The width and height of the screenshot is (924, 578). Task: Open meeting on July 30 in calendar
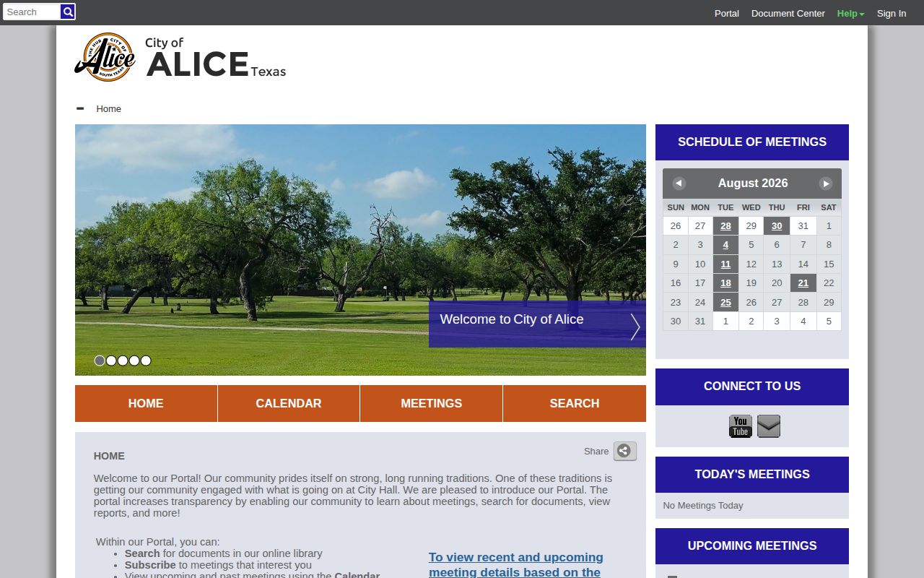coord(777,225)
